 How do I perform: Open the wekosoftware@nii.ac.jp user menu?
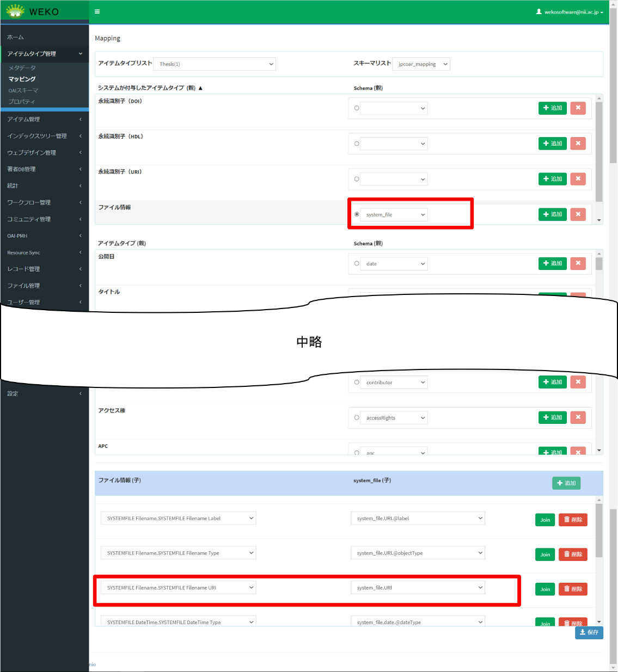click(570, 12)
